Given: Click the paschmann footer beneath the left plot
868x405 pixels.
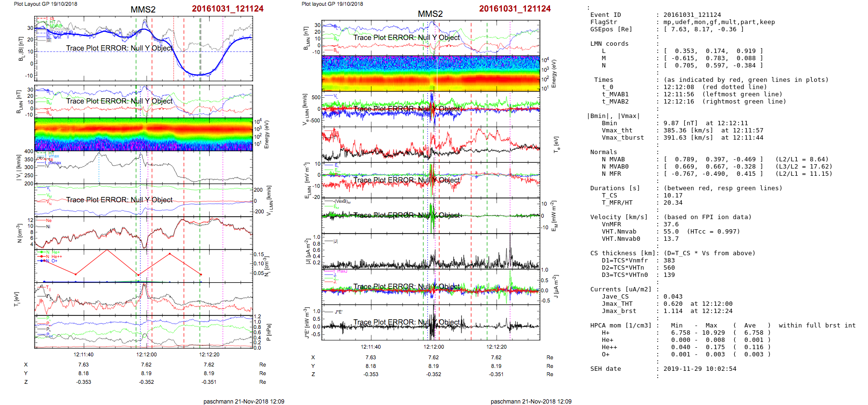Looking at the screenshot, I should pos(243,401).
